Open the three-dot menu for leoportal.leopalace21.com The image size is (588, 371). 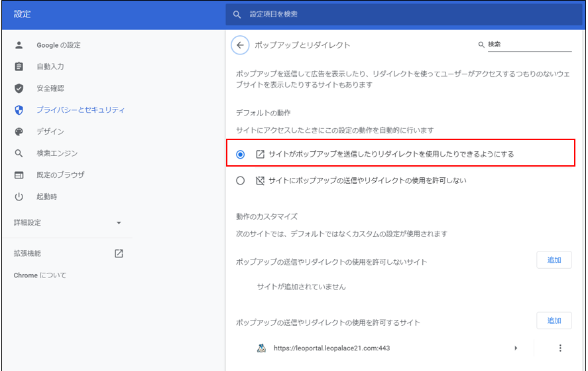(560, 348)
